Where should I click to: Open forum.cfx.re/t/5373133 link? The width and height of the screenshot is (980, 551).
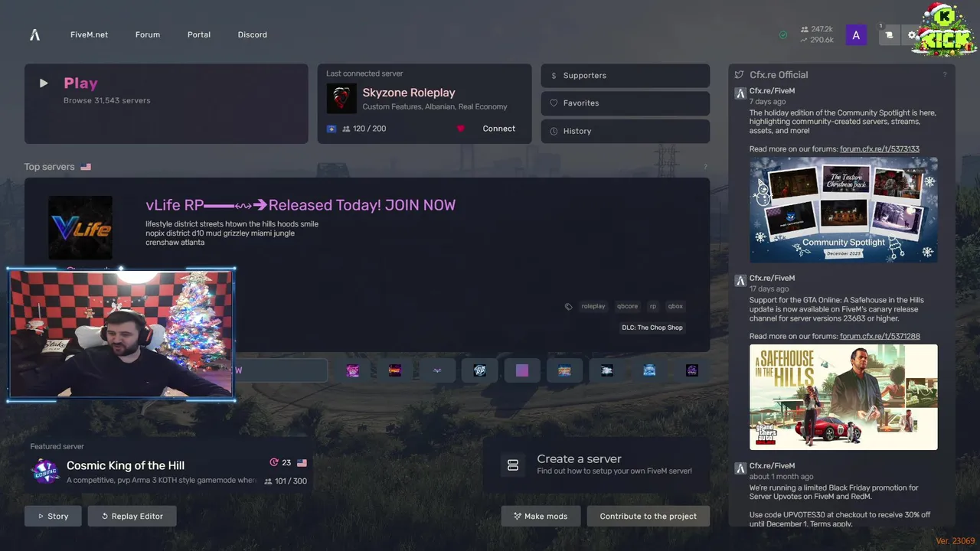[x=880, y=149]
